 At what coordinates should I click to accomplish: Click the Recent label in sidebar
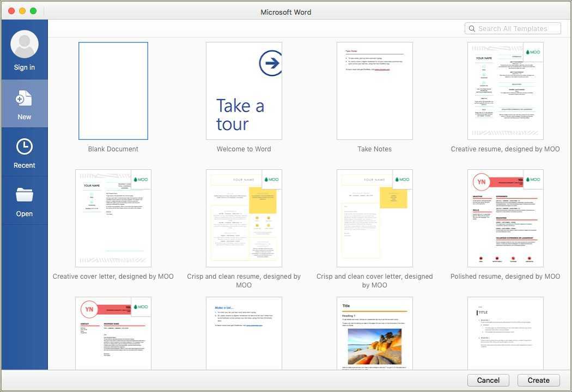pos(25,166)
